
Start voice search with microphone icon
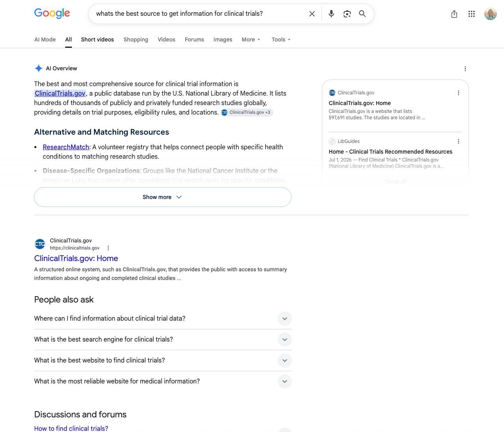pyautogui.click(x=331, y=14)
